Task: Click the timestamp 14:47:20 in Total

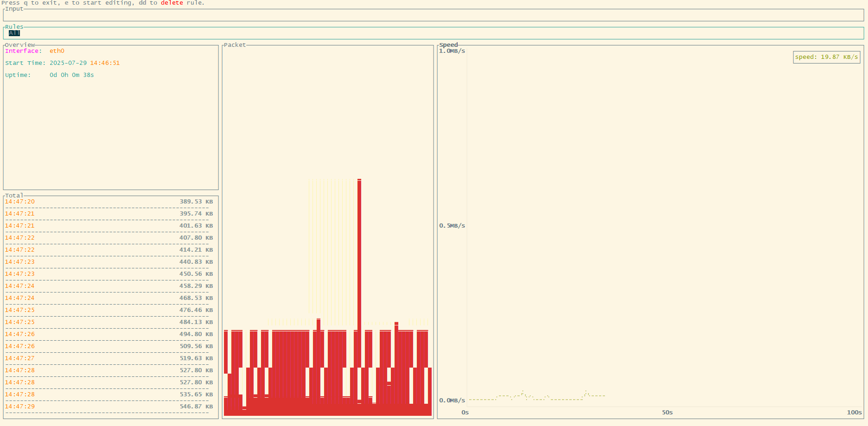Action: coord(19,202)
